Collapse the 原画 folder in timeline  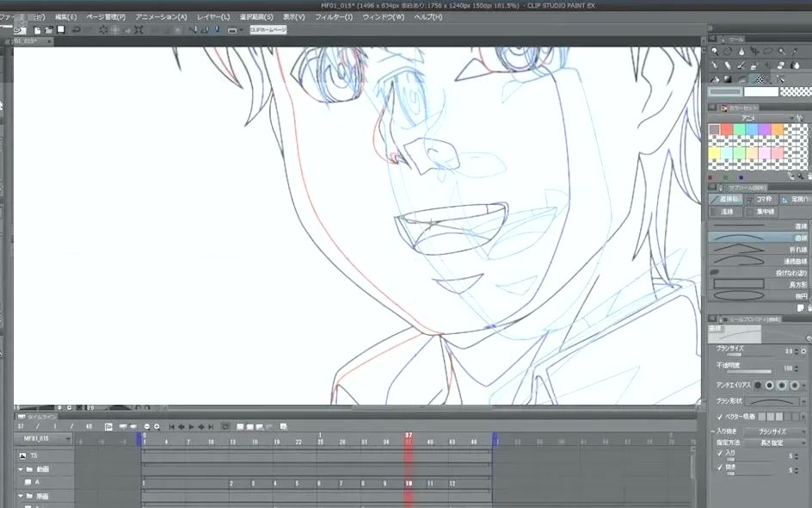(x=21, y=496)
